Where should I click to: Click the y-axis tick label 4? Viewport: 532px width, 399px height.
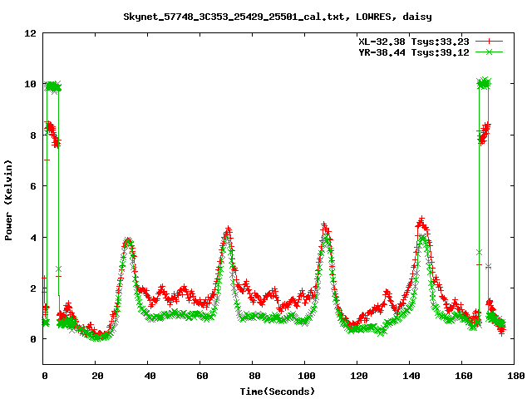33,238
